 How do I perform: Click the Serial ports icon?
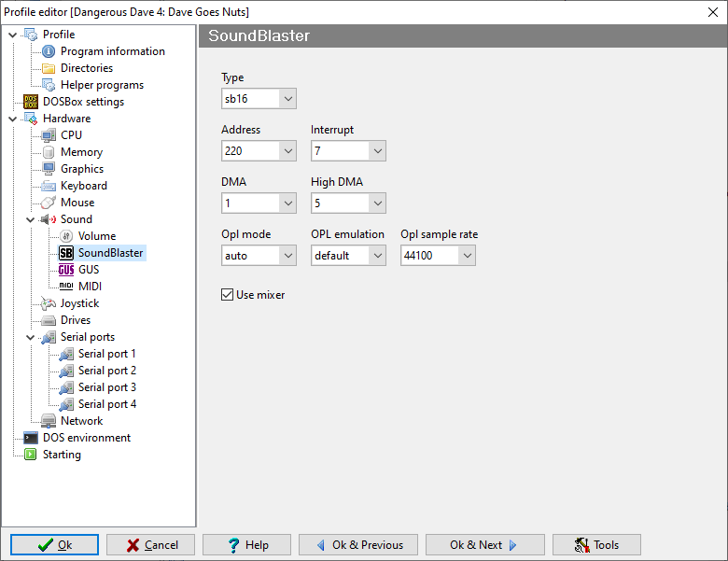[49, 337]
